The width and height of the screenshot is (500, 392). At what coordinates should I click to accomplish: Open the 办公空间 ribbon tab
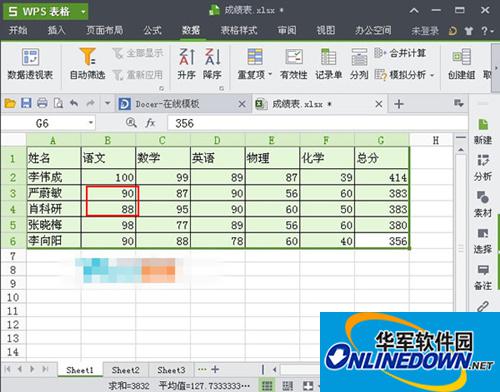click(373, 30)
